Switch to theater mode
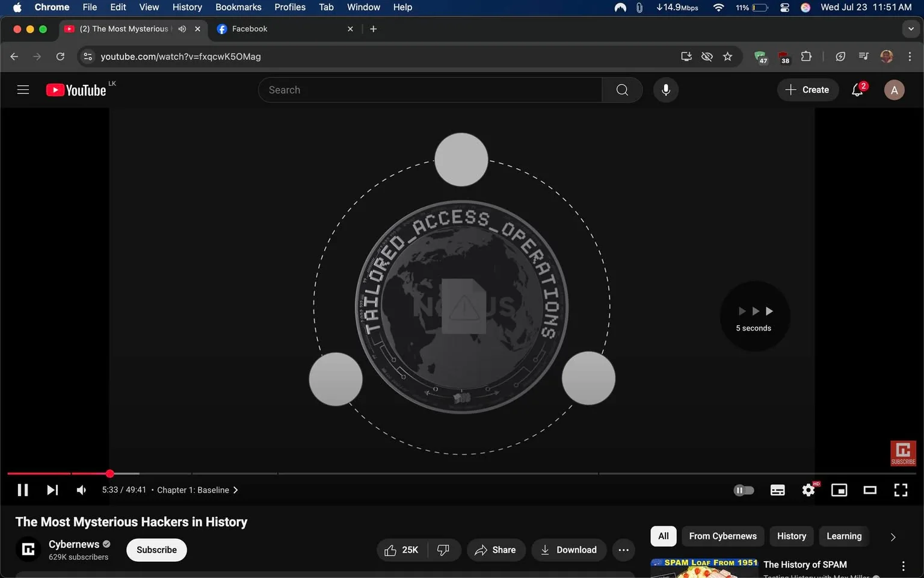 point(870,490)
